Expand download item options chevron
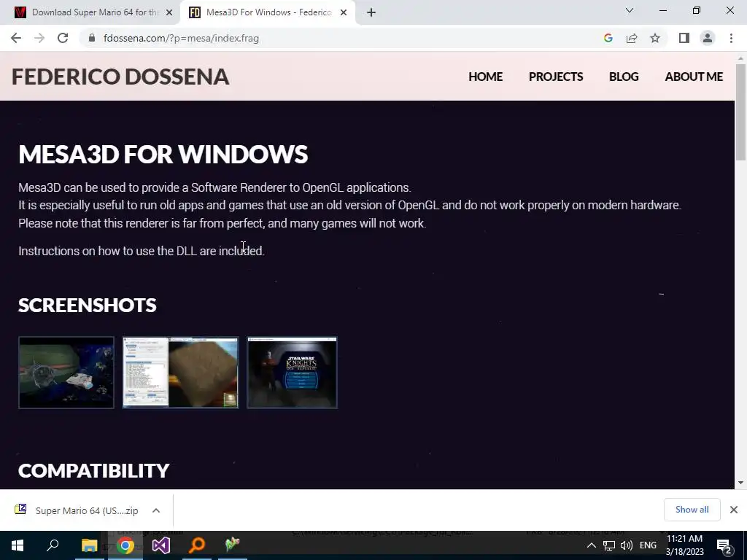The image size is (747, 560). point(156,510)
